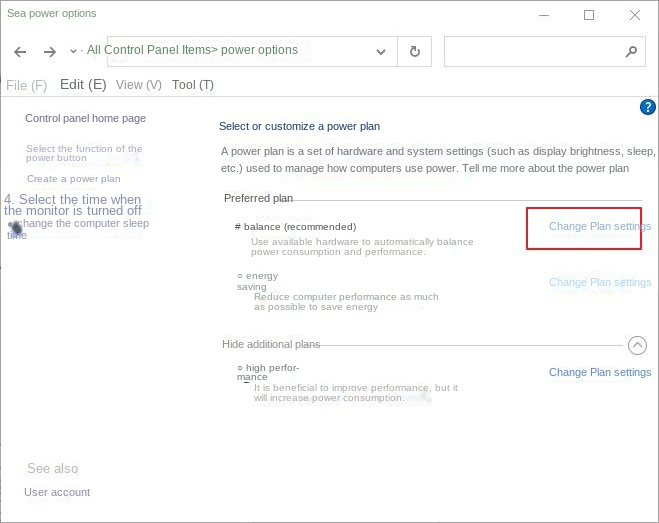Click the Forward navigation arrow

point(49,52)
